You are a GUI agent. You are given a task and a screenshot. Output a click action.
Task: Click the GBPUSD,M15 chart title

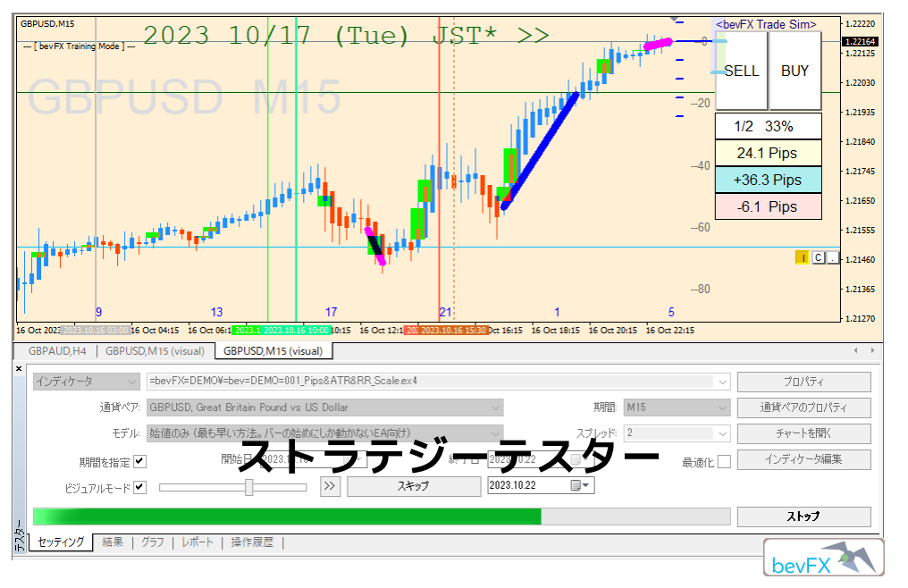[47, 24]
